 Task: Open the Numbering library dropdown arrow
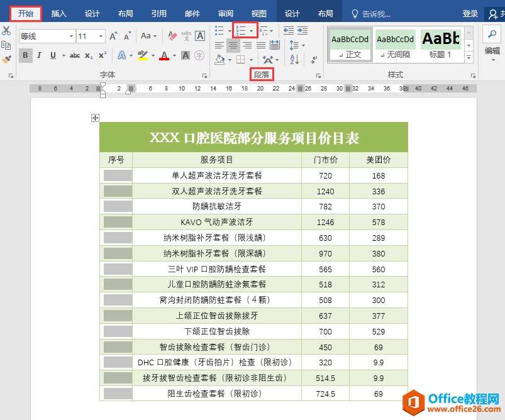point(251,31)
